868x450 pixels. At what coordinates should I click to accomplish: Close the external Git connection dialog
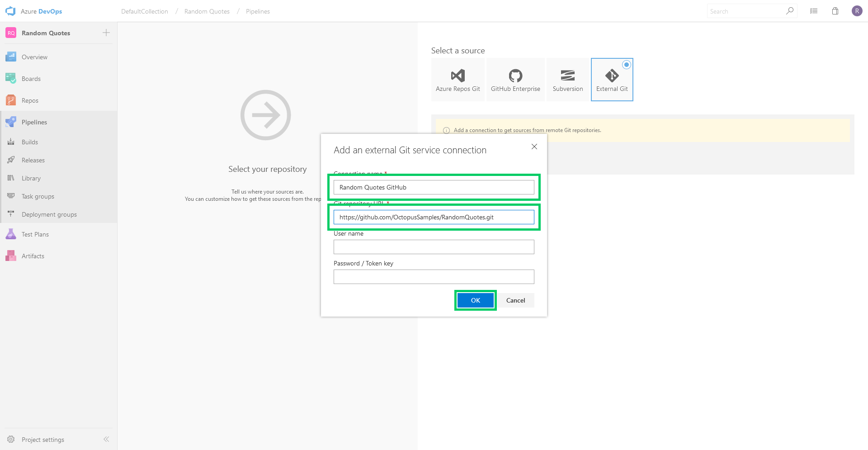tap(534, 147)
